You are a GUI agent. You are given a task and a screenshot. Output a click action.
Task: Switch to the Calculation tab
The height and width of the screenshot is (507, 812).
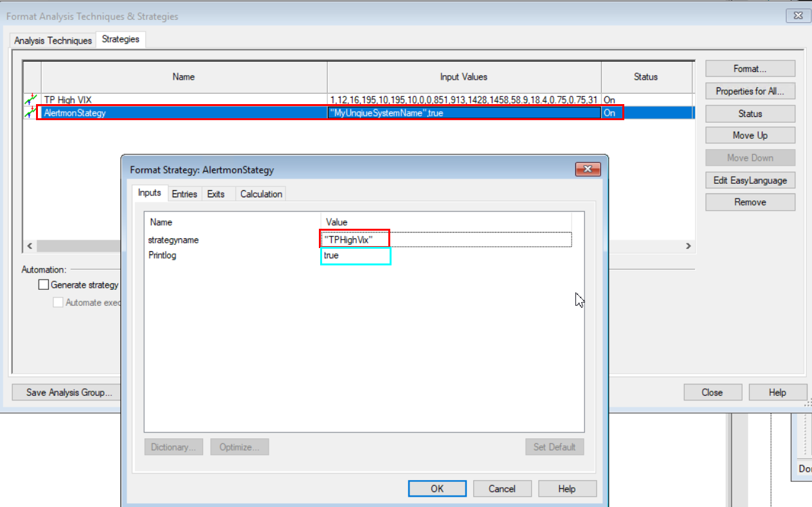(261, 193)
